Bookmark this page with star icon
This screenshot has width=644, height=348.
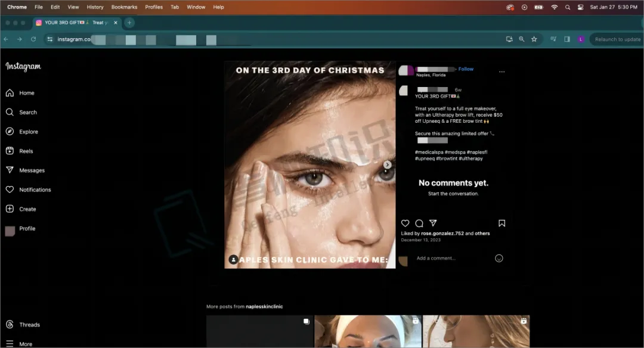pyautogui.click(x=534, y=39)
